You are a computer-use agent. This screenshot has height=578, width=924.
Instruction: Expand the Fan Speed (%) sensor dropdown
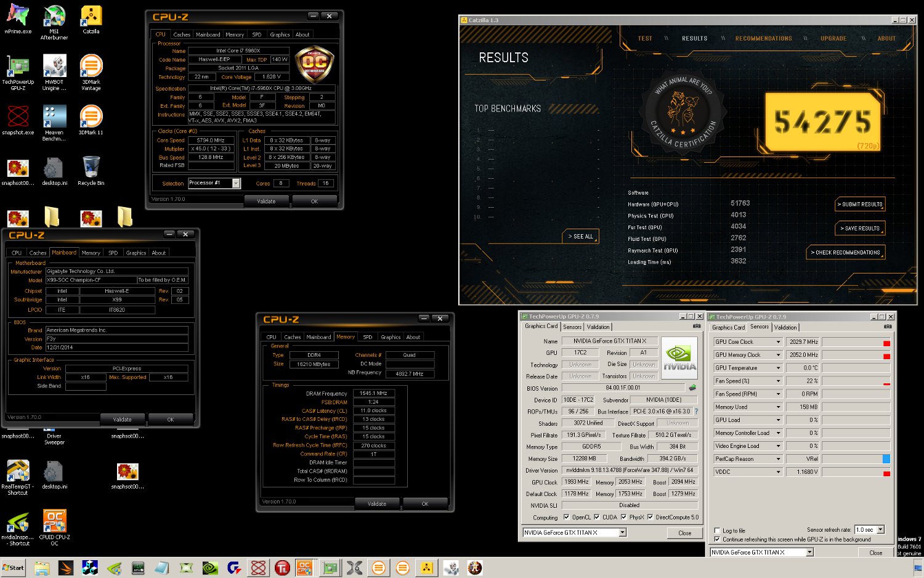(x=778, y=381)
